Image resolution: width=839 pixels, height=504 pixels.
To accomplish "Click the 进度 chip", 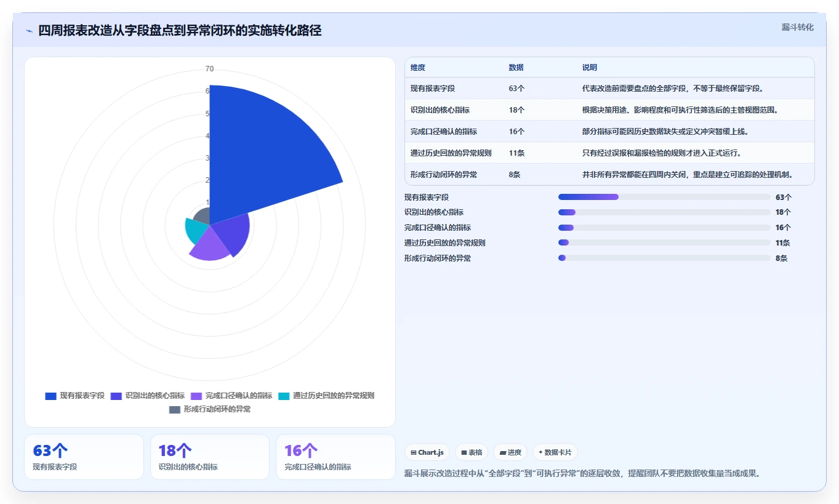I will [x=510, y=452].
